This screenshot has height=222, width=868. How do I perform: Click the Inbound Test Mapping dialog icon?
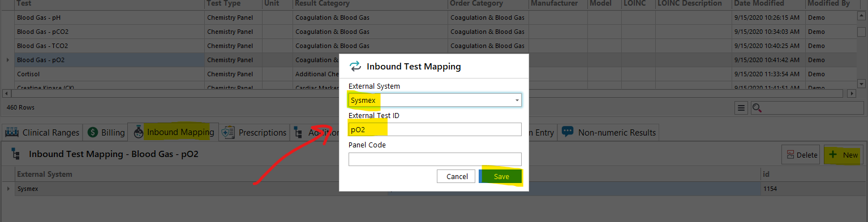pos(355,66)
